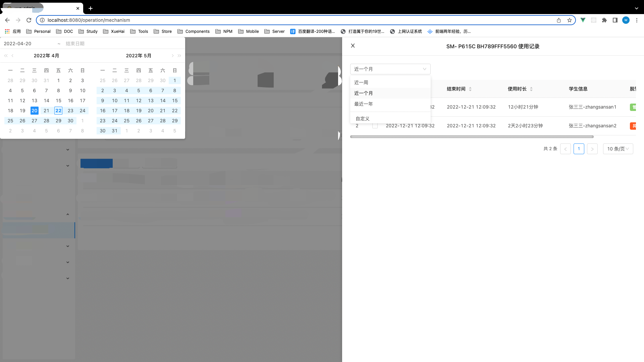Open the 10 条/页 page size selector
This screenshot has height=362, width=644.
(x=618, y=149)
